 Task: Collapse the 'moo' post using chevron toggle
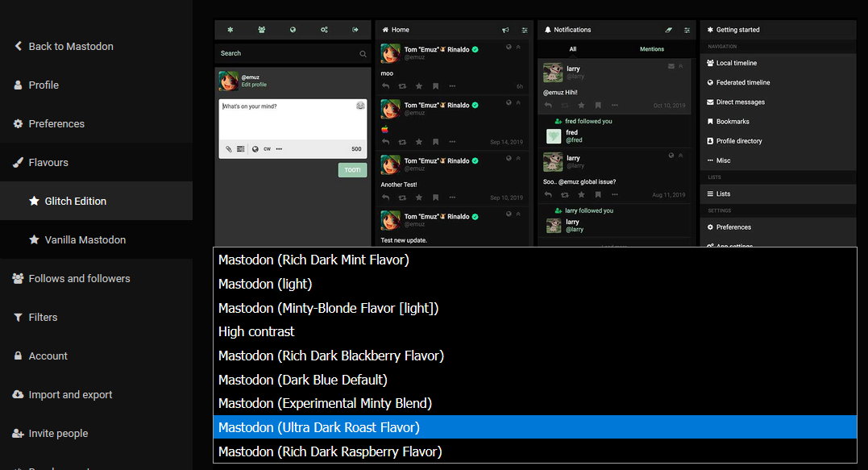519,48
